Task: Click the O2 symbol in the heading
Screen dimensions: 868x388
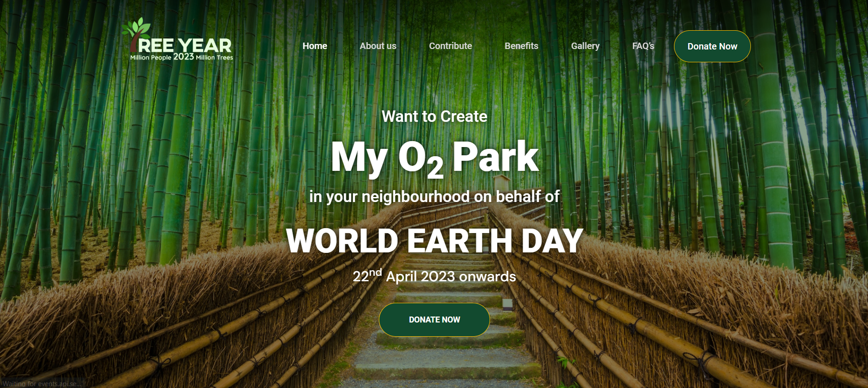Action: point(421,158)
